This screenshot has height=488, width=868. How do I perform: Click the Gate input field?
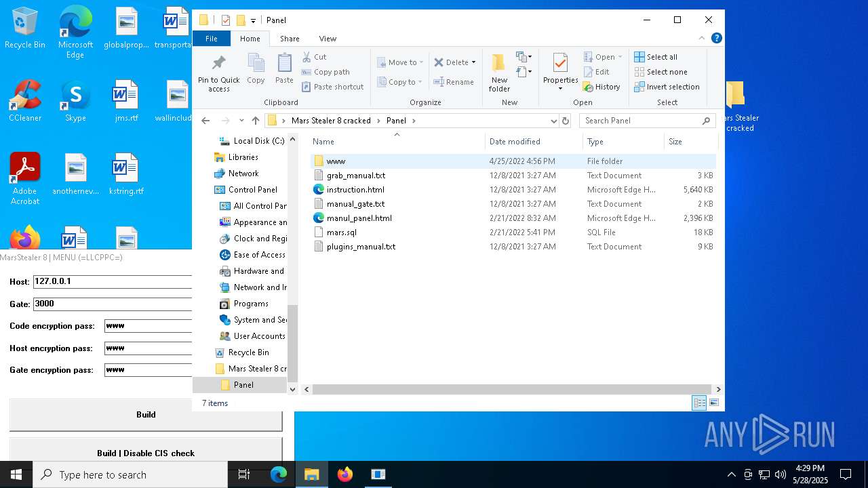113,304
